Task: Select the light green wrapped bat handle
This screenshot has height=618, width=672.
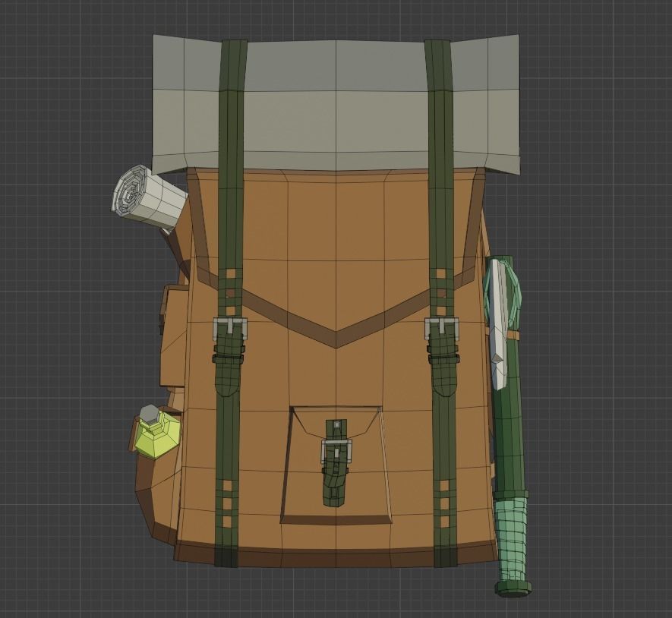Action: tap(511, 539)
